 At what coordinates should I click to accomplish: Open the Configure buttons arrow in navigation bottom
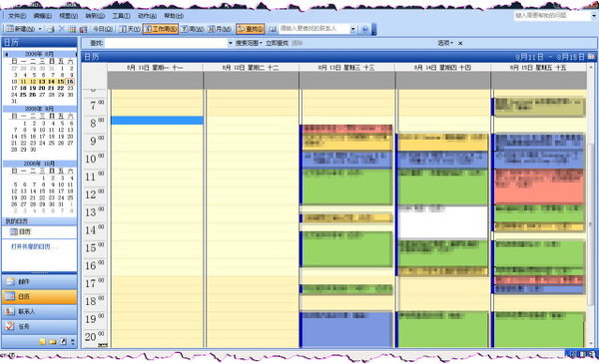pyautogui.click(x=73, y=342)
